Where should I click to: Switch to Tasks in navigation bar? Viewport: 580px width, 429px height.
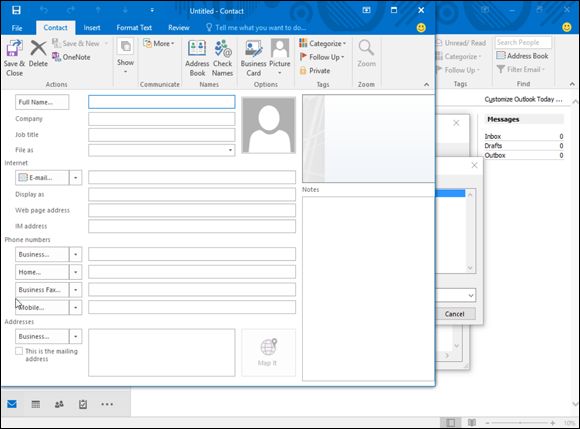pyautogui.click(x=83, y=404)
